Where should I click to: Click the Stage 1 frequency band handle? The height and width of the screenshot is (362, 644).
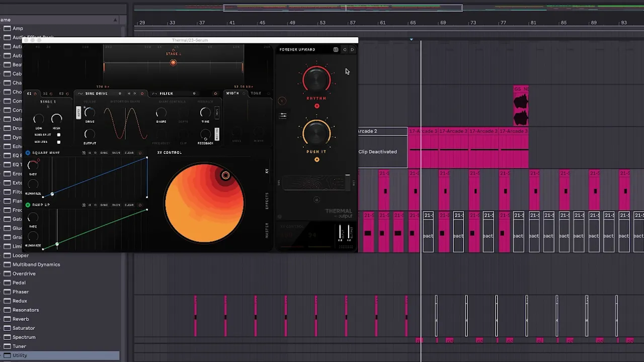[x=173, y=63]
